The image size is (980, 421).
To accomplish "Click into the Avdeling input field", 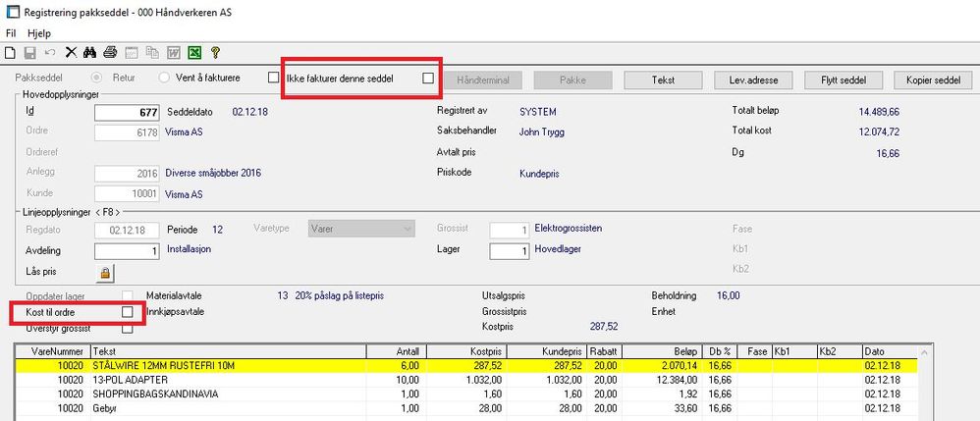I will 127,251.
